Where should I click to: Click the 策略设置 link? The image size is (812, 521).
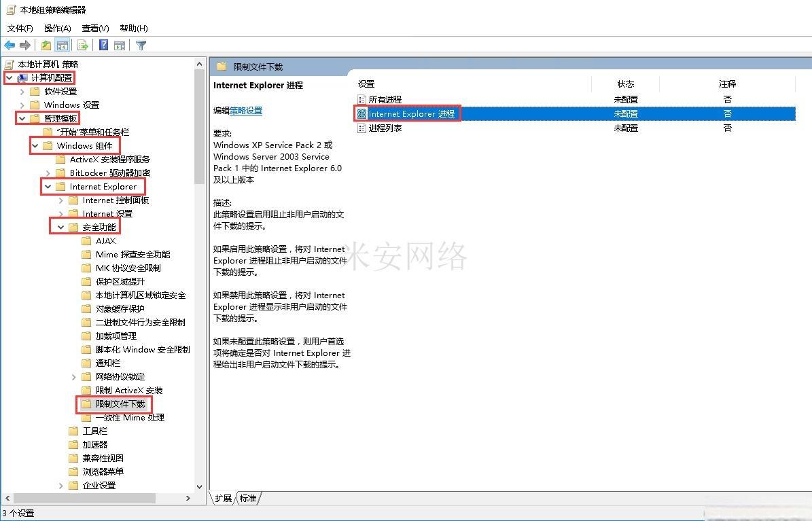point(246,111)
